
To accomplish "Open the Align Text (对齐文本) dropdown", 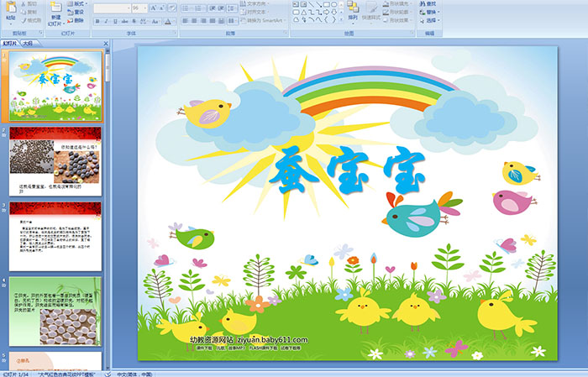I will 255,12.
